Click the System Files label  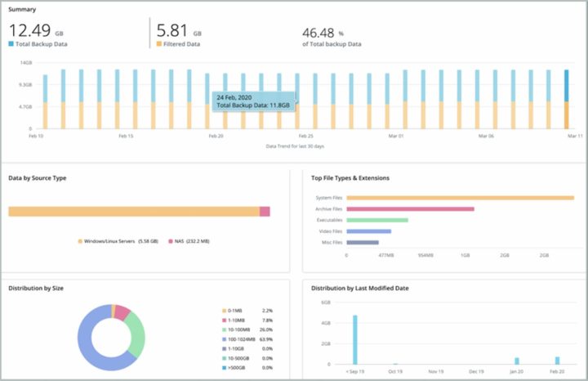click(329, 198)
